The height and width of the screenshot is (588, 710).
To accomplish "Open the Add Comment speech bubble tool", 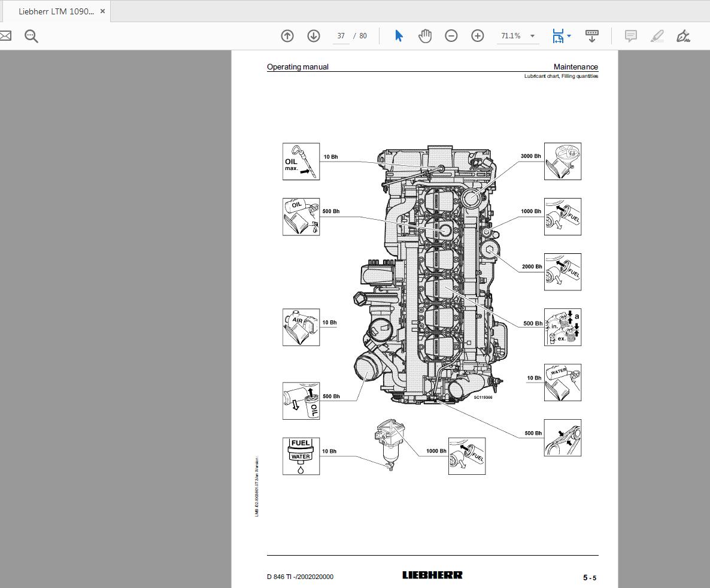I will 630,36.
